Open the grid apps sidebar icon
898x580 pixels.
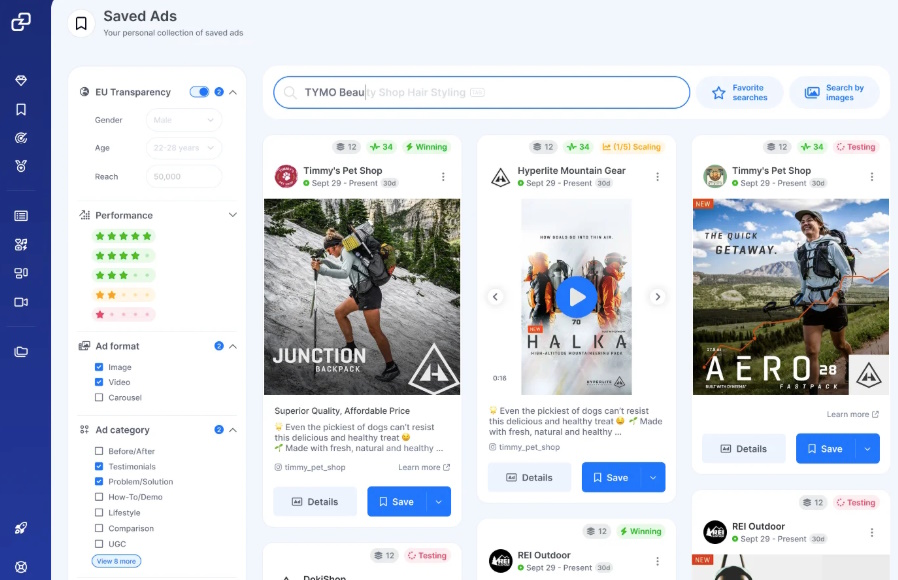pyautogui.click(x=21, y=244)
